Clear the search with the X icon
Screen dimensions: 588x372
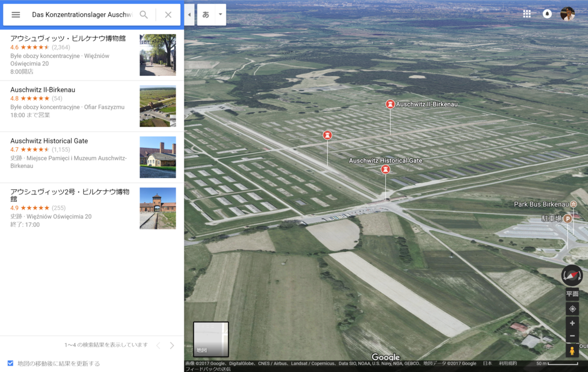(168, 14)
